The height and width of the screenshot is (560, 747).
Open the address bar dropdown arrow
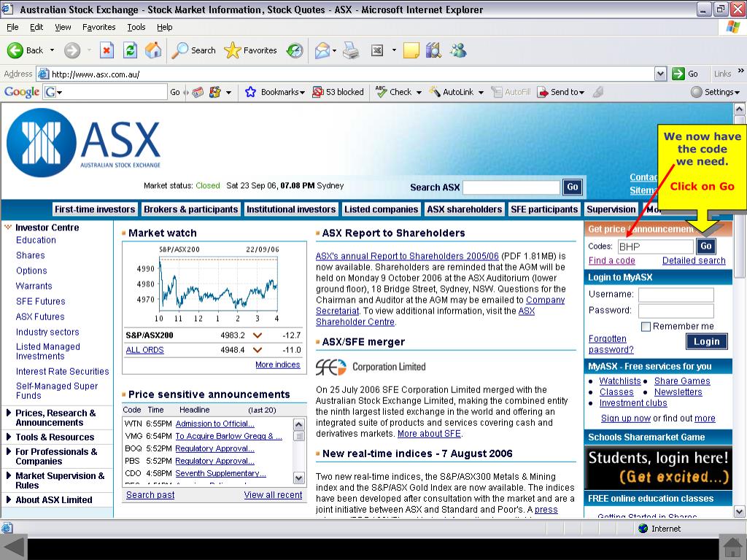tap(660, 74)
